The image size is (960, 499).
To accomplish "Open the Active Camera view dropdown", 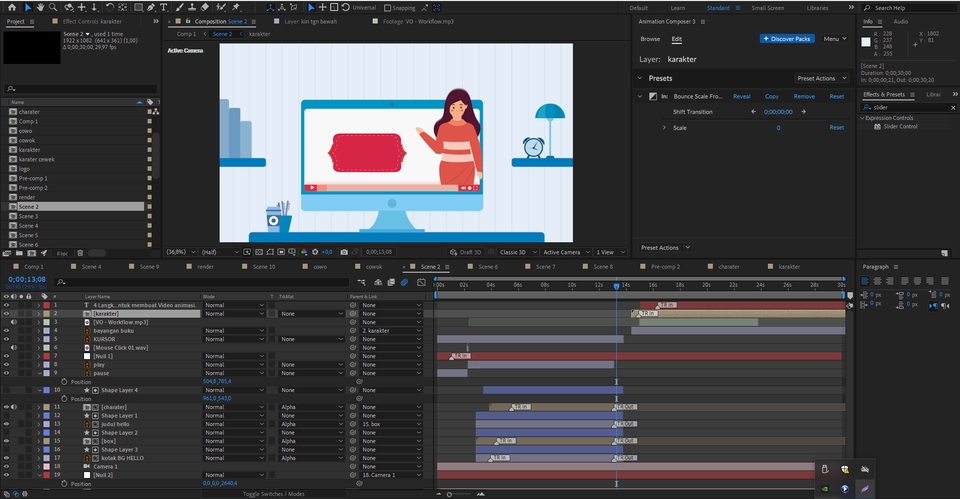I will [566, 252].
